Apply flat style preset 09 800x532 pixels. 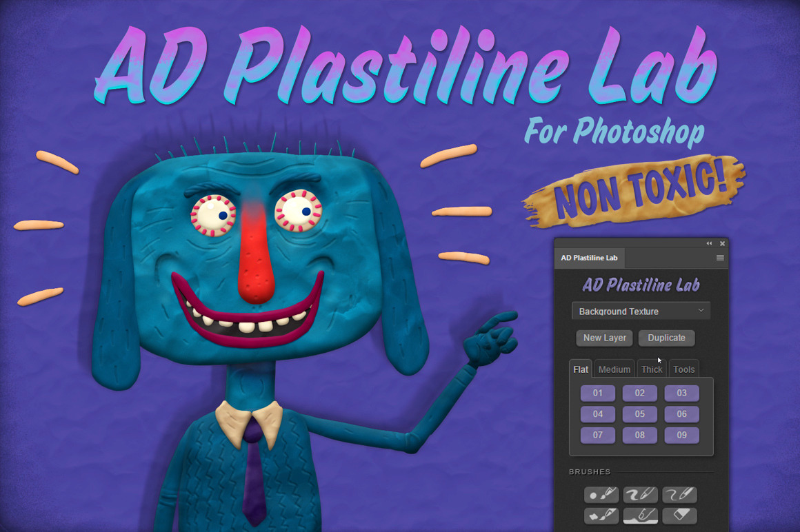681,435
